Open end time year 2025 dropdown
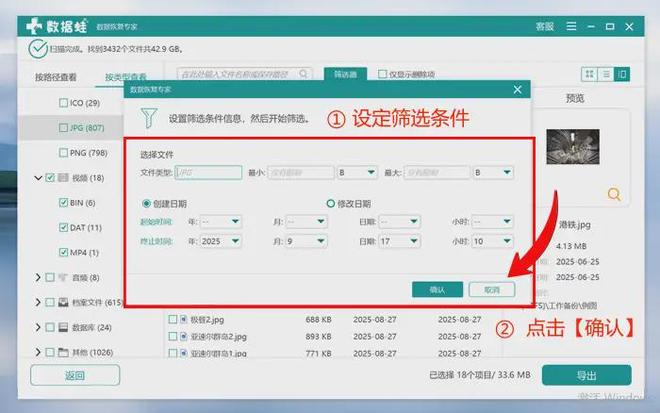 pos(221,241)
